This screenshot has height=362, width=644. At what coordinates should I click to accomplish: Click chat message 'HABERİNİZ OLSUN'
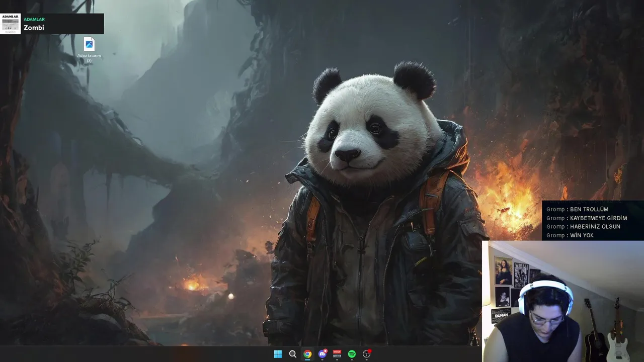click(595, 227)
